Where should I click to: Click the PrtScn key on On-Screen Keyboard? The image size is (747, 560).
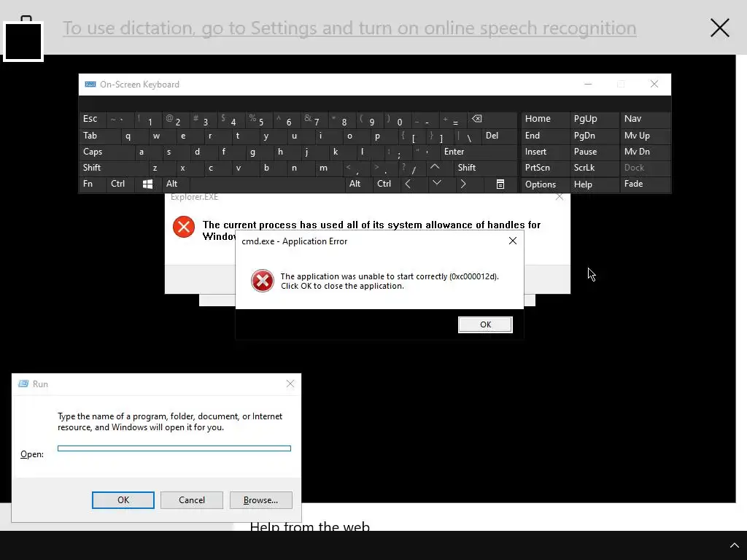pyautogui.click(x=545, y=168)
